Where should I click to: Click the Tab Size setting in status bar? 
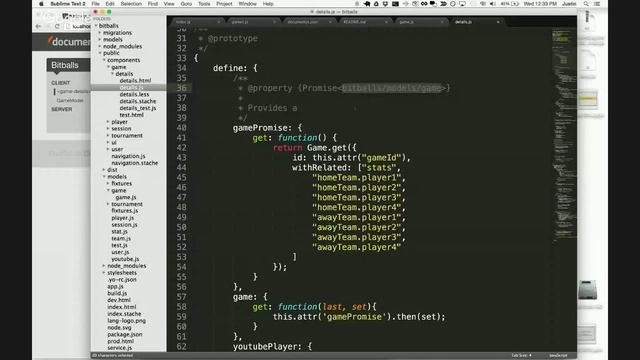pyautogui.click(x=522, y=356)
